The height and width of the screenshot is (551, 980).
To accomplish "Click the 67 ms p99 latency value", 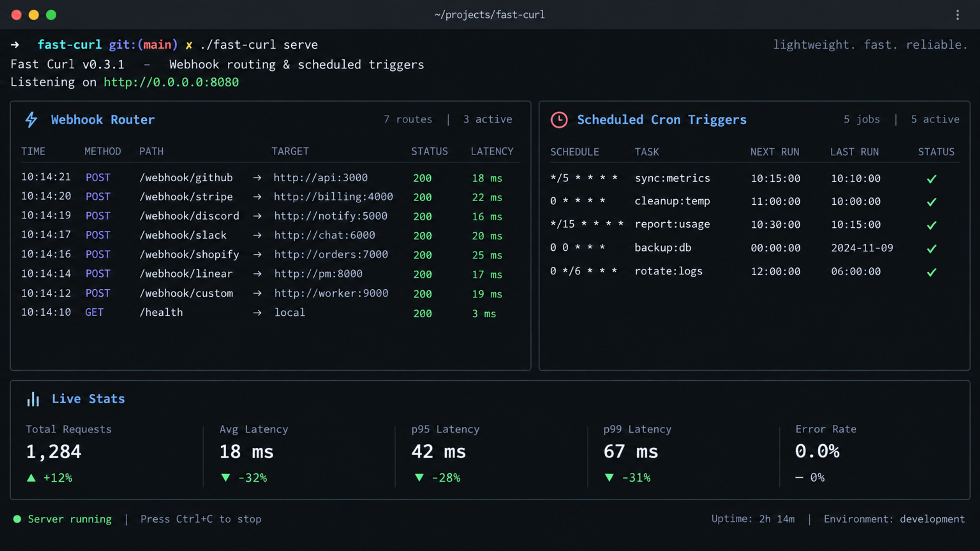I will (631, 452).
